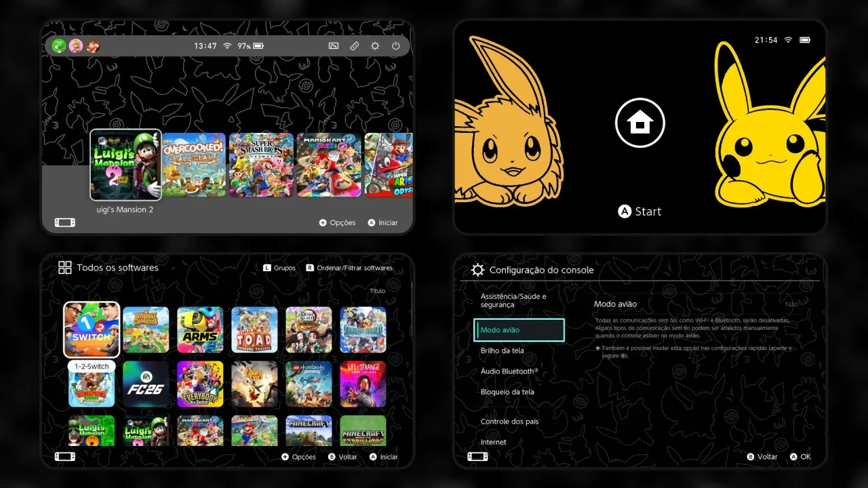Select the EA FC26 game tile
Screen dimensions: 868x488
146,384
